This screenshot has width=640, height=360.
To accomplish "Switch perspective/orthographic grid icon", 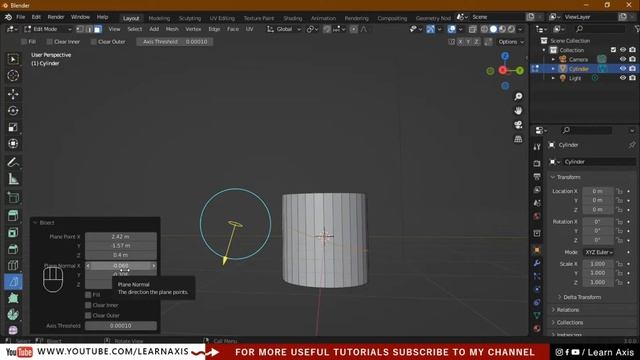I will [x=518, y=139].
